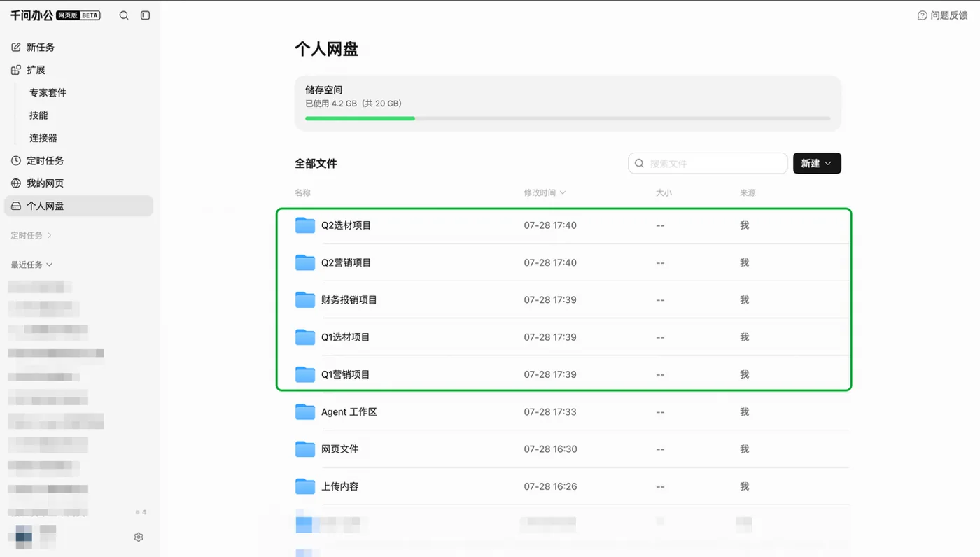Click the 财务报销项目 folder name
The height and width of the screenshot is (557, 980).
(349, 299)
